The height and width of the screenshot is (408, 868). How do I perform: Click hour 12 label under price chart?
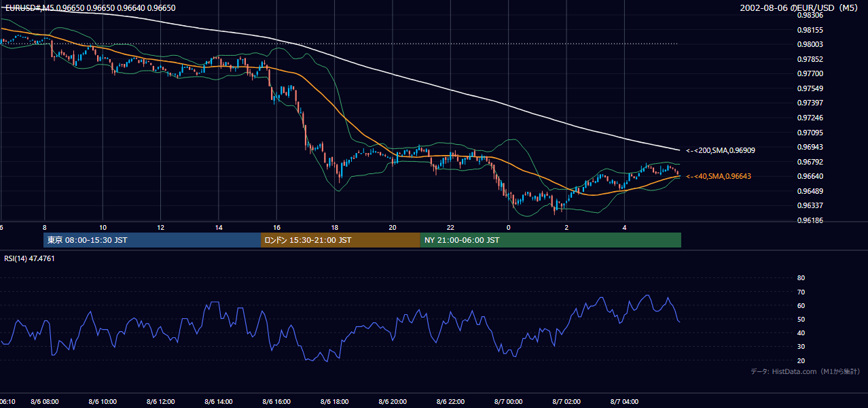click(x=160, y=227)
